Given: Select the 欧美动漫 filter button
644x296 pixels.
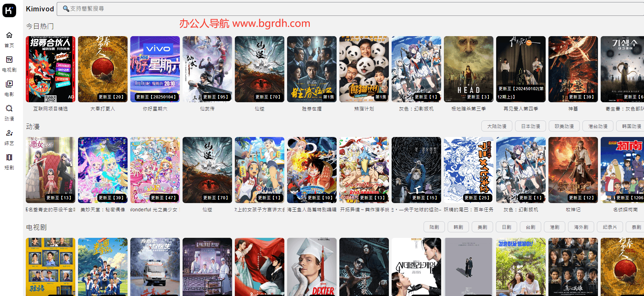Looking at the screenshot, I should click(564, 126).
